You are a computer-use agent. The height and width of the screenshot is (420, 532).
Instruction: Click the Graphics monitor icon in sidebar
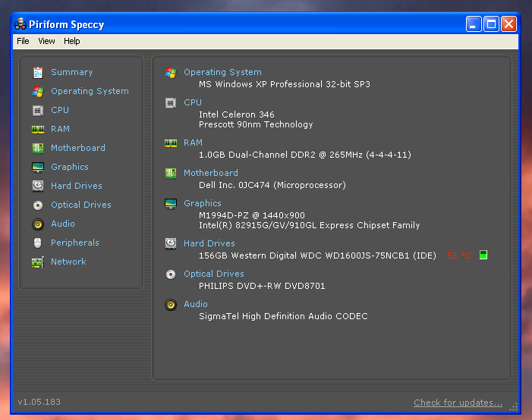(38, 167)
